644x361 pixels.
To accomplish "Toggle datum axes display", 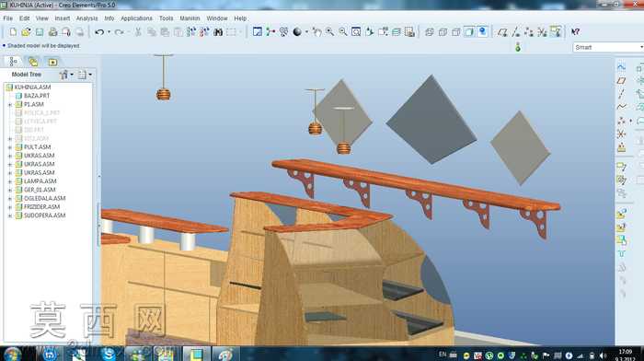I will pos(515,31).
